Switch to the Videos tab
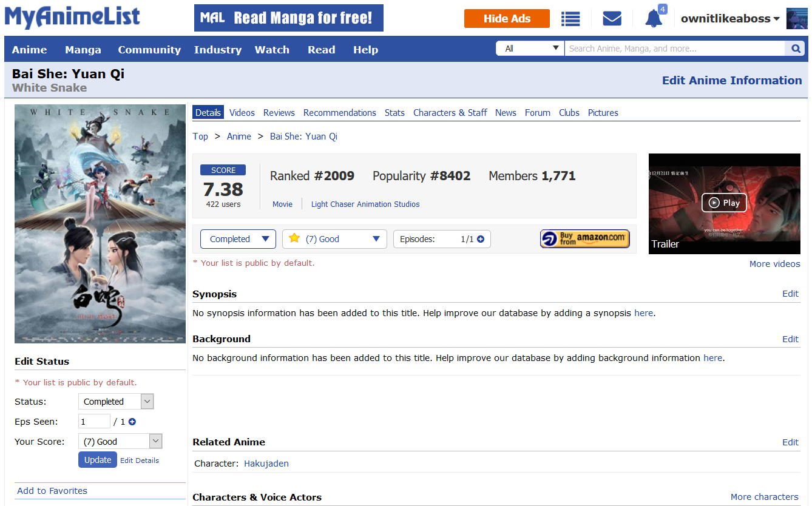This screenshot has width=812, height=506. (x=242, y=112)
